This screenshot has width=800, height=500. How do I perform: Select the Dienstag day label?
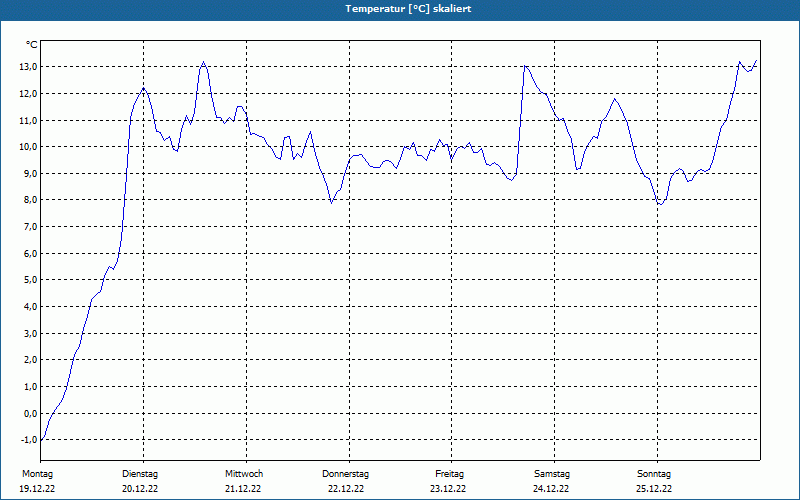click(x=140, y=474)
